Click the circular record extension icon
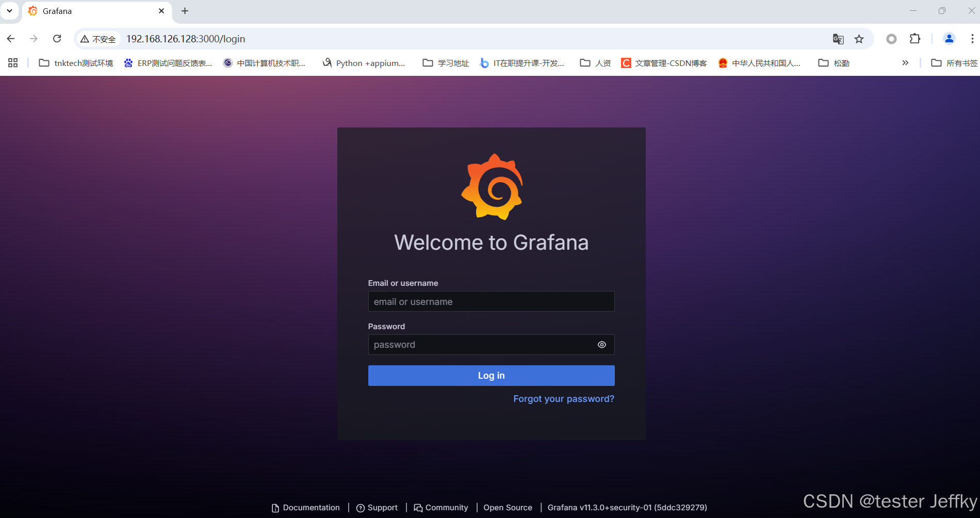The image size is (980, 518). (891, 39)
